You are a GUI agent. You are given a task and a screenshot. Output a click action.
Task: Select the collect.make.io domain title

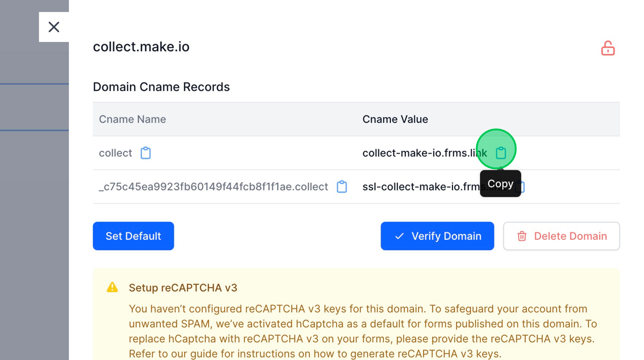141,47
